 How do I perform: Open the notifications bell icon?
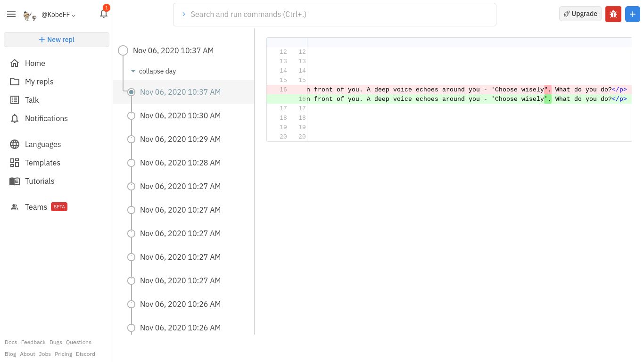pyautogui.click(x=104, y=14)
